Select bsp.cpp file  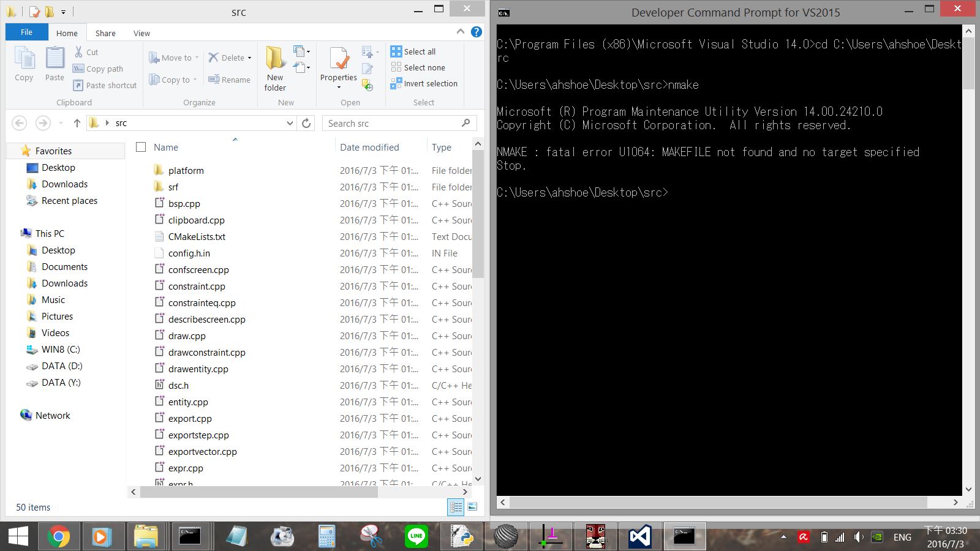coord(184,203)
